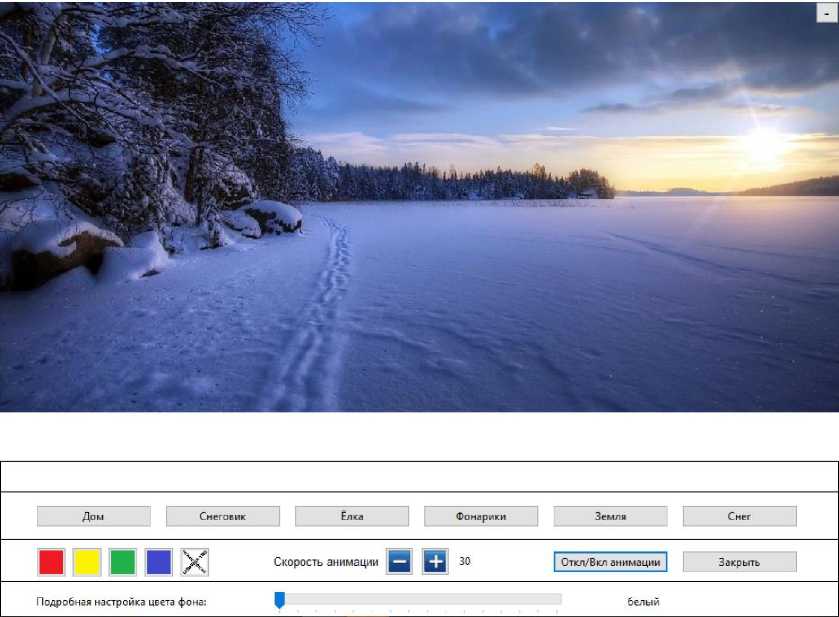
Task: Click the winter landscape image
Action: click(420, 207)
